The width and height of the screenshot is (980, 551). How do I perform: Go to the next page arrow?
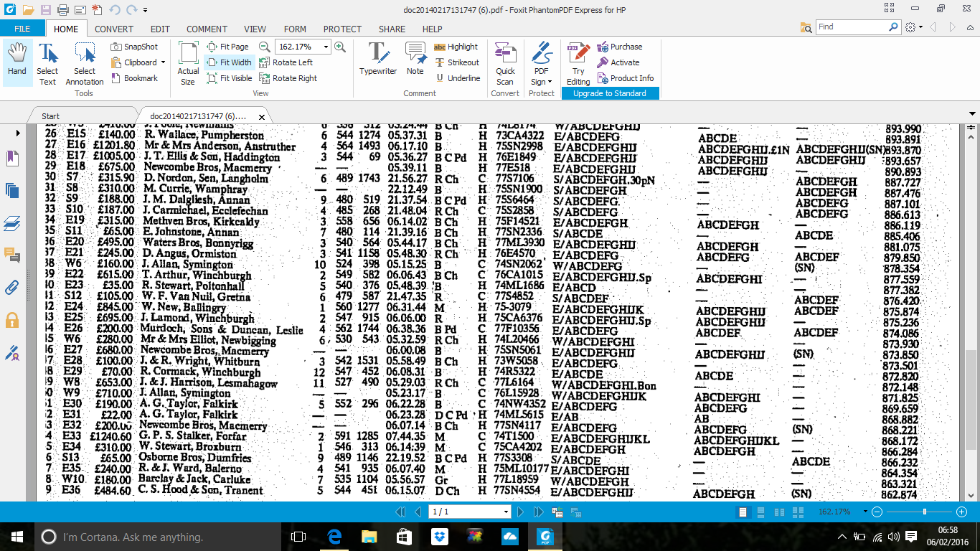click(x=522, y=512)
